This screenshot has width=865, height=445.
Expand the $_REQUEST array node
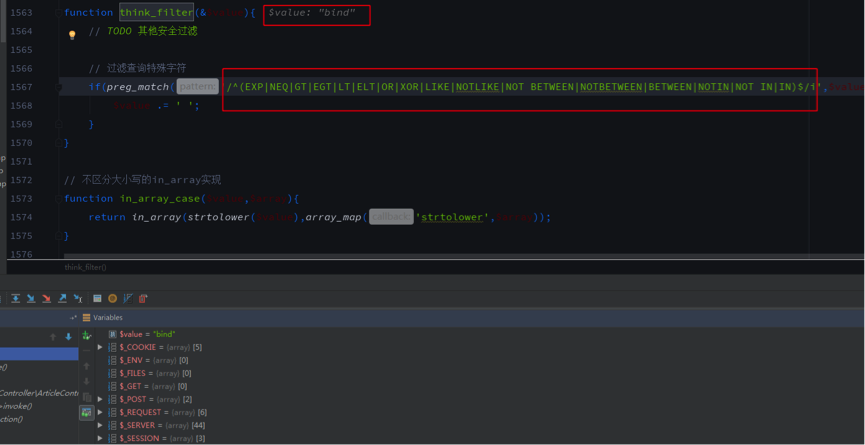tap(100, 412)
